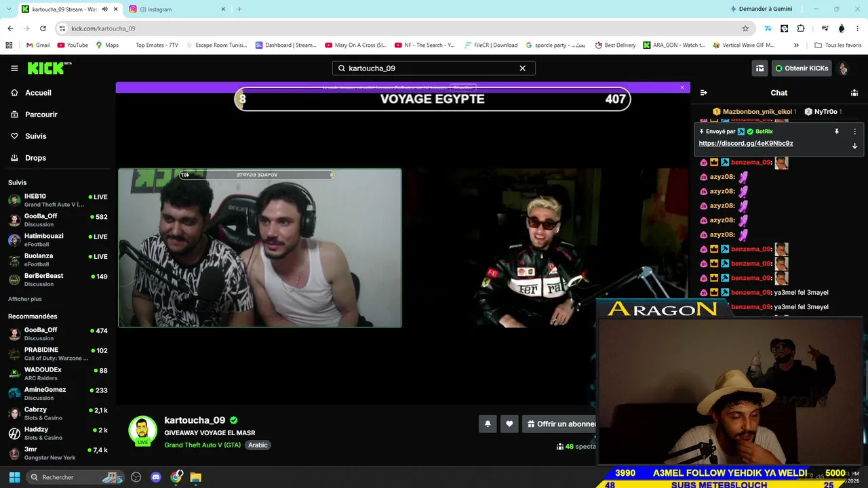Open recommended channel 3mr
The width and height of the screenshot is (868, 488).
(x=58, y=453)
